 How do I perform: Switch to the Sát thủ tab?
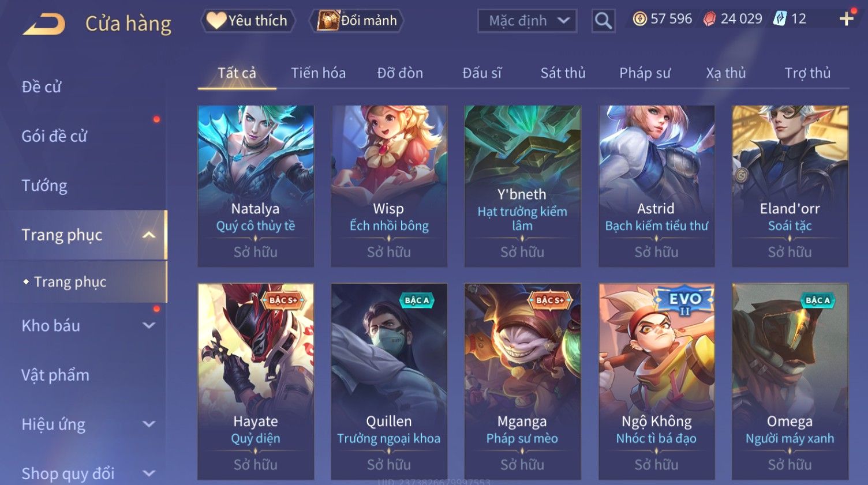tap(563, 73)
